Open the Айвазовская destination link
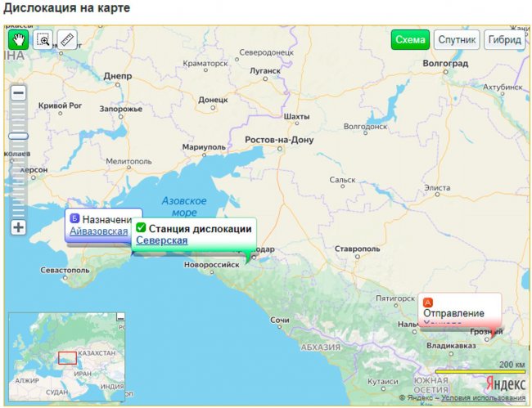Screen dimensions: 532x408 (98, 231)
